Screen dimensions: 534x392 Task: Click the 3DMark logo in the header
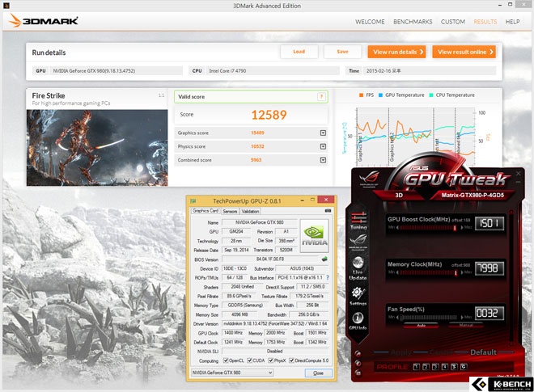tap(44, 21)
